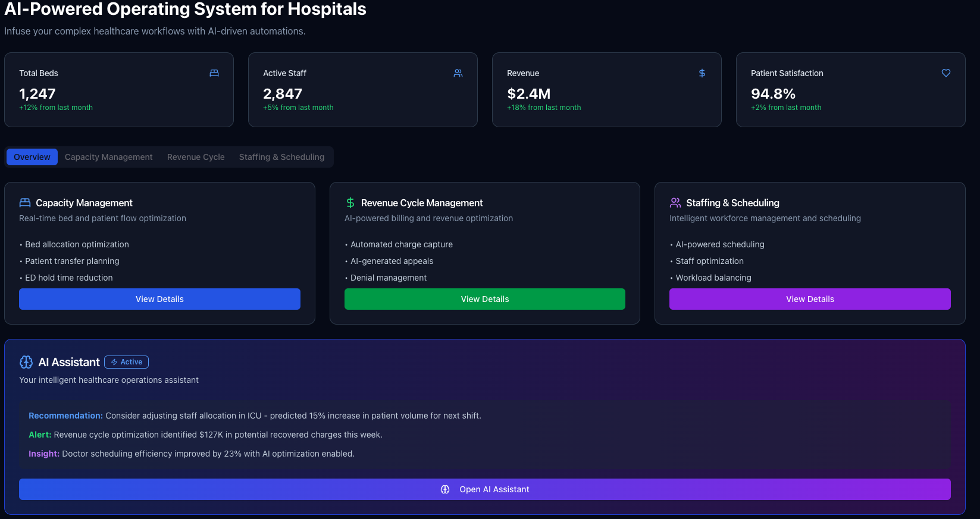The width and height of the screenshot is (980, 519).
Task: Click the brain icon next to AI Assistant
Action: tap(26, 362)
